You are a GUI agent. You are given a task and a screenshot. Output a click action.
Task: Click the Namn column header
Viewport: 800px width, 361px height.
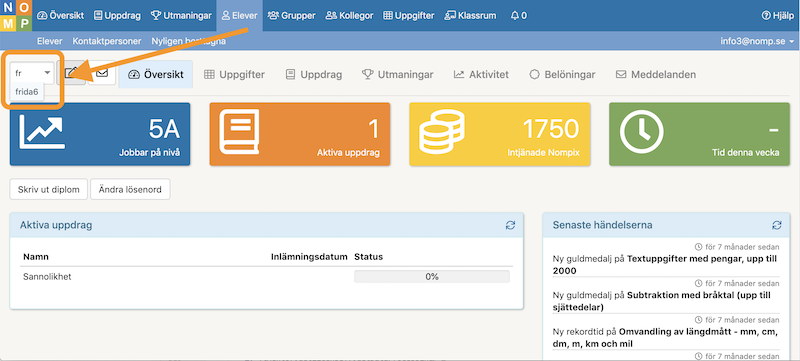pyautogui.click(x=36, y=256)
